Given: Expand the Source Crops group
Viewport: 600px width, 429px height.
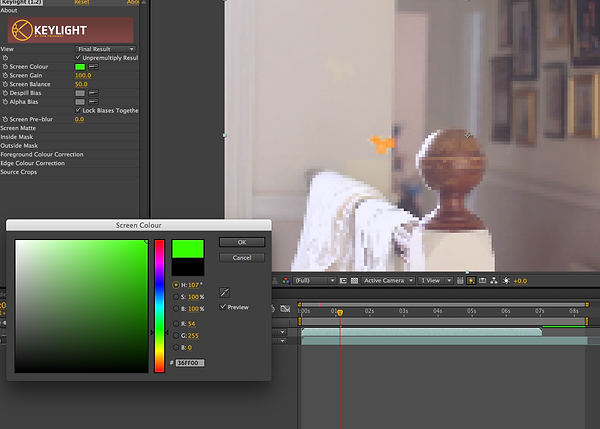Looking at the screenshot, I should 19,172.
